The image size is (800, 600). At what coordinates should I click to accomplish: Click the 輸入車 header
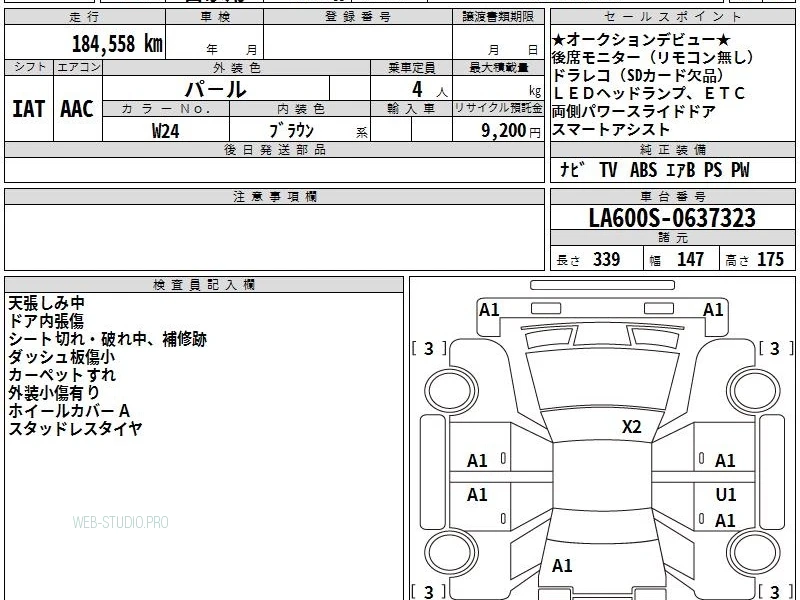(411, 109)
